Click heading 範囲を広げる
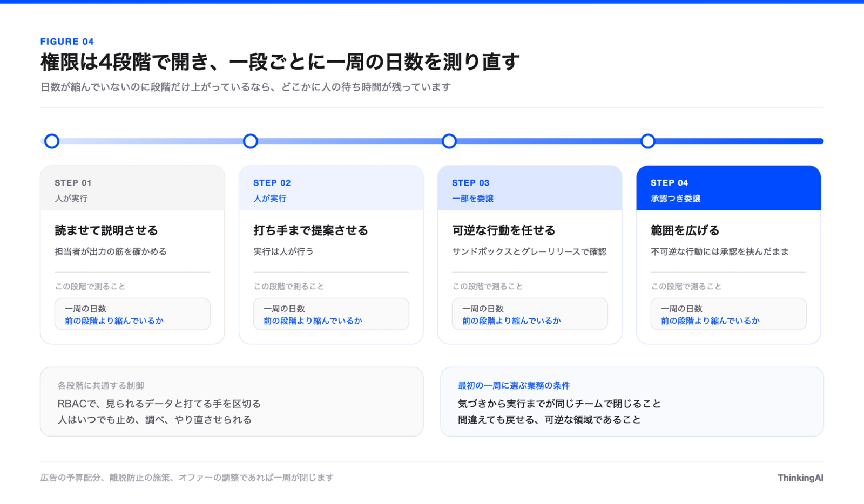The width and height of the screenshot is (864, 504). [x=685, y=230]
